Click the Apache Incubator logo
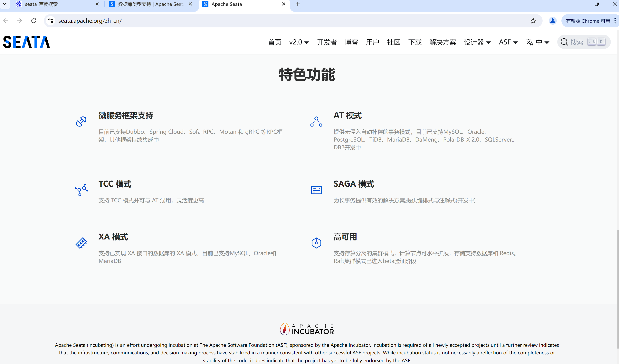This screenshot has height=364, width=619. click(307, 329)
